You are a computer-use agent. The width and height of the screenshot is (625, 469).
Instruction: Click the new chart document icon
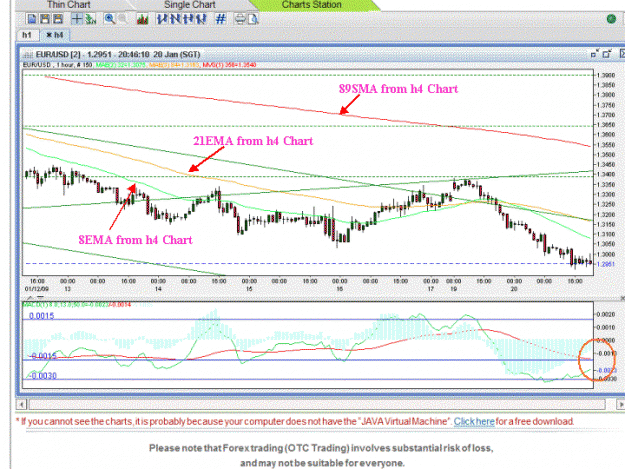pyautogui.click(x=31, y=19)
